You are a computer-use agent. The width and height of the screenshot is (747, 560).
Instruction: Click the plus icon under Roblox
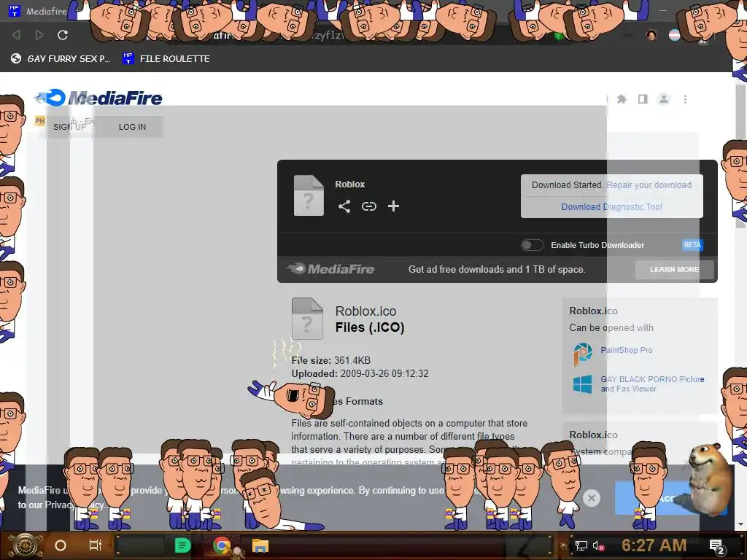393,206
